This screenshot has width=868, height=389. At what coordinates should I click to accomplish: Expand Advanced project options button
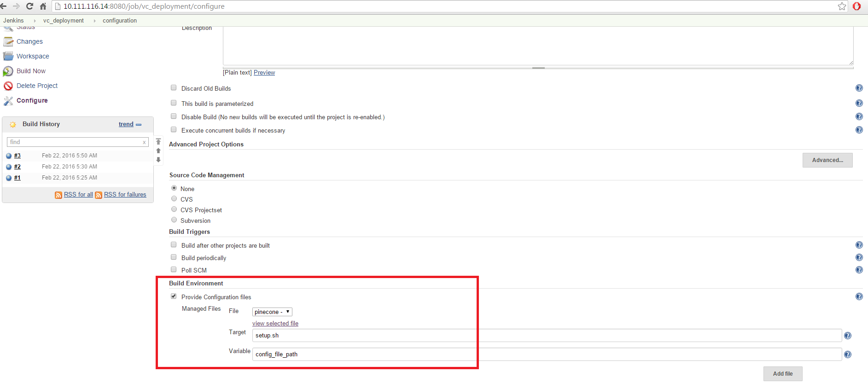click(827, 160)
